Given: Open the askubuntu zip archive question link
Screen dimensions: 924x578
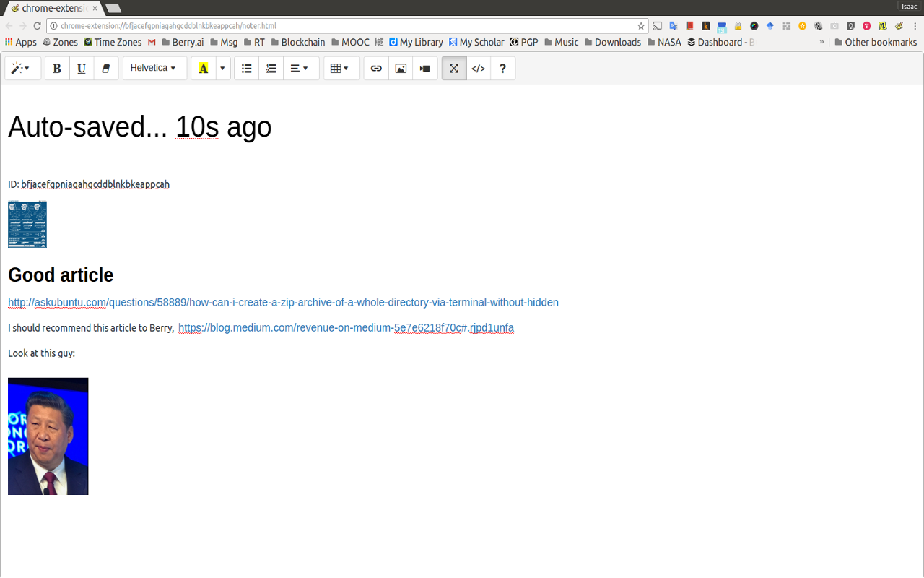Looking at the screenshot, I should [282, 302].
